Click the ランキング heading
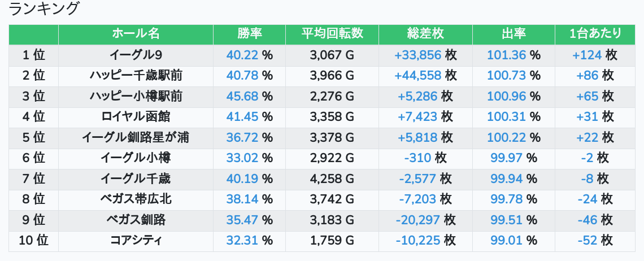This screenshot has height=261, width=644. [45, 9]
